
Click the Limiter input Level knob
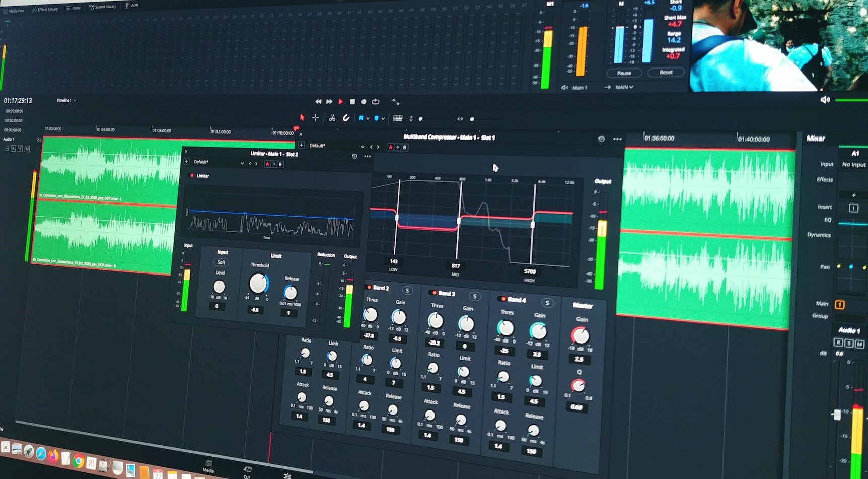[219, 287]
